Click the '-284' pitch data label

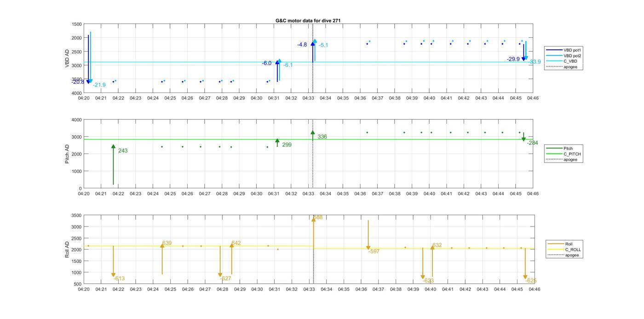click(x=532, y=143)
